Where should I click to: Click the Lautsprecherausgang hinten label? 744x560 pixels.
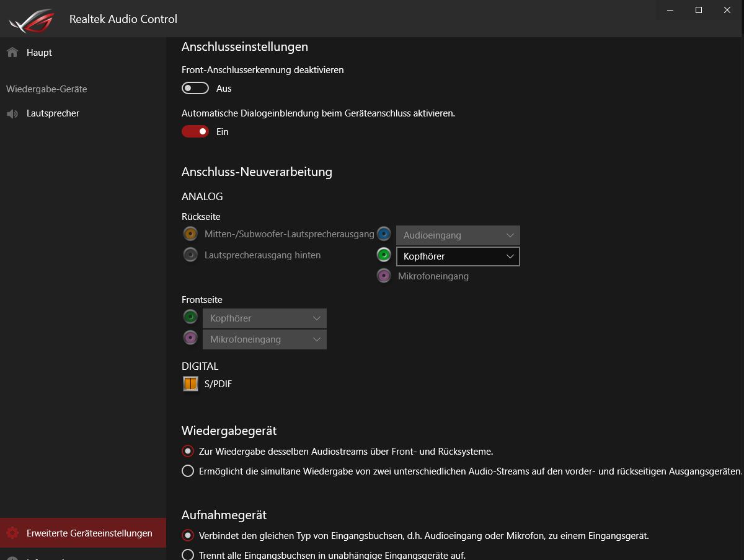[x=263, y=255]
